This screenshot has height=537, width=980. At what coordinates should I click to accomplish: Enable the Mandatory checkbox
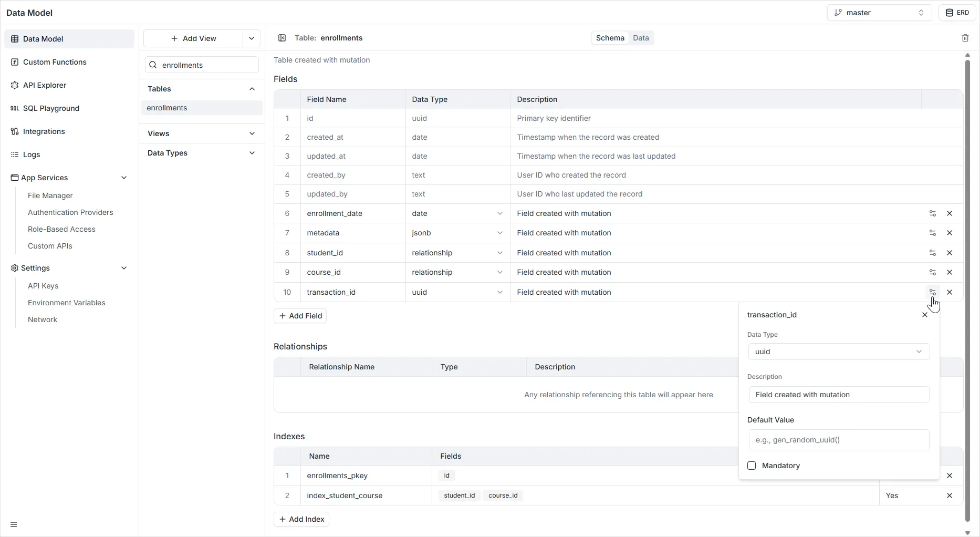752,466
